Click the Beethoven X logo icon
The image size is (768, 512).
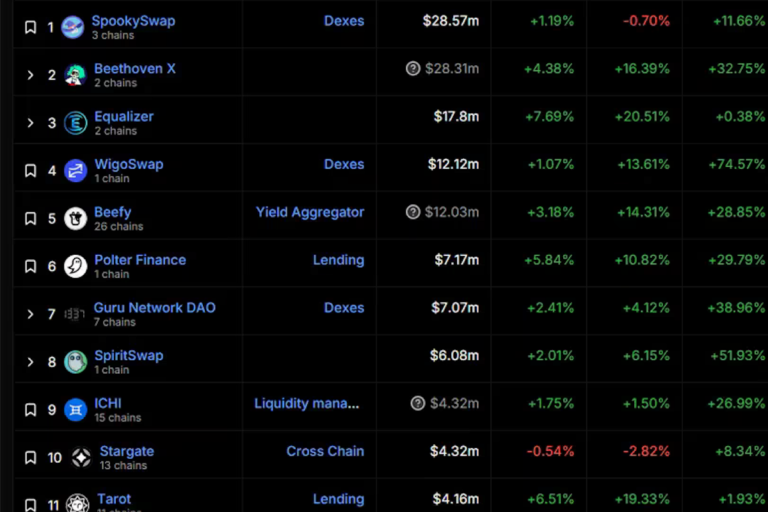tap(75, 75)
